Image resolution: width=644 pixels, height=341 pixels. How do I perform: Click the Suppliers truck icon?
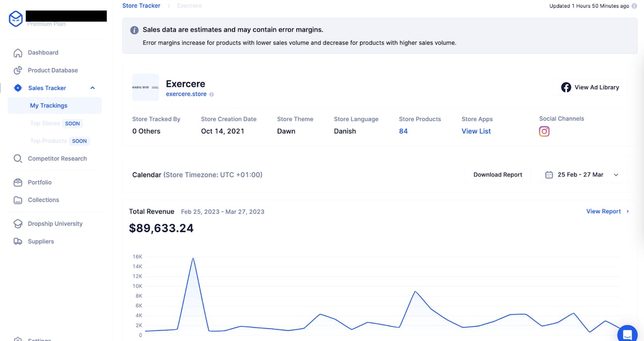[x=18, y=241]
